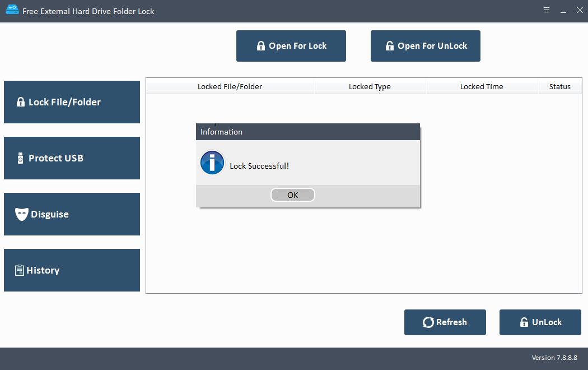This screenshot has width=588, height=370.
Task: Click the circular arrows icon on Refresh
Action: point(428,322)
